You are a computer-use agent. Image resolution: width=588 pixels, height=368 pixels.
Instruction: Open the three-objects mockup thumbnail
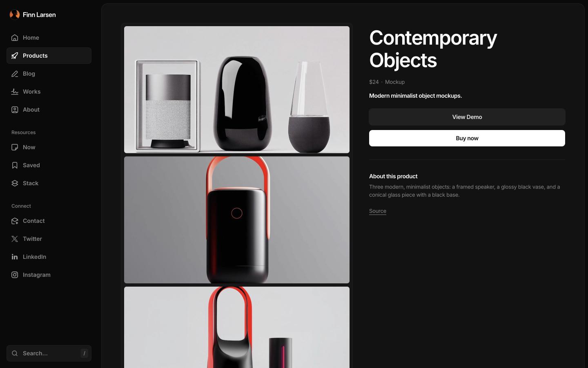(x=237, y=90)
